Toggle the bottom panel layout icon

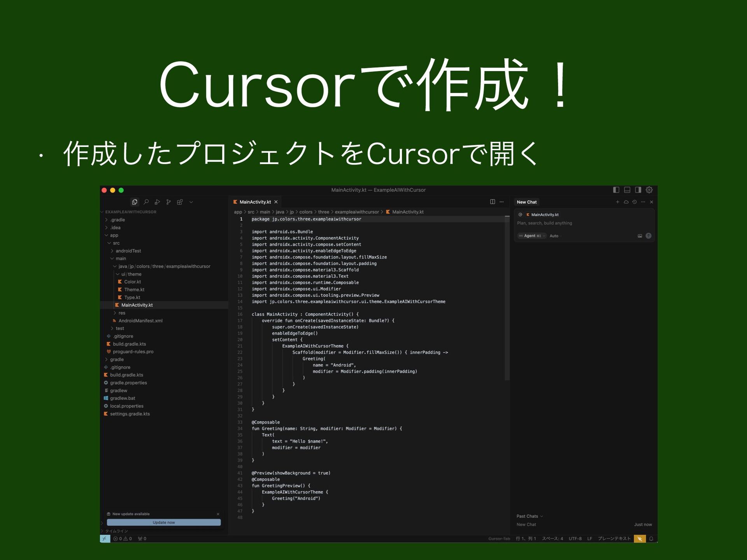[627, 190]
